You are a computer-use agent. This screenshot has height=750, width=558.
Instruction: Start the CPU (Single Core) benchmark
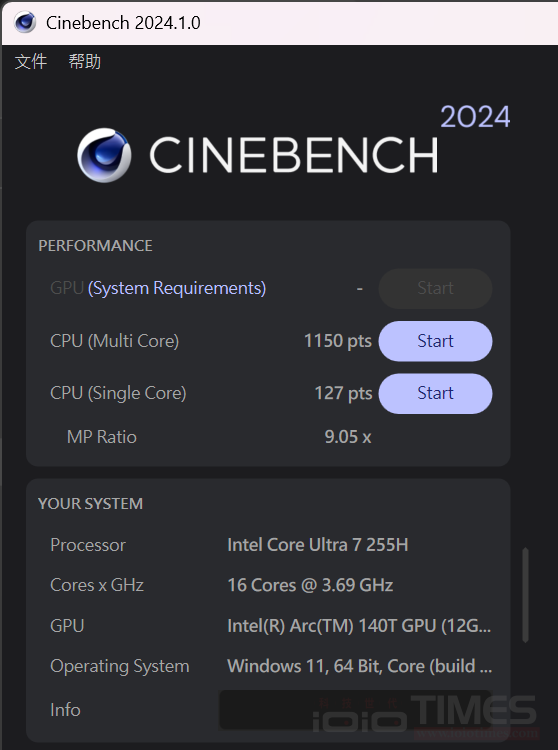pos(435,393)
